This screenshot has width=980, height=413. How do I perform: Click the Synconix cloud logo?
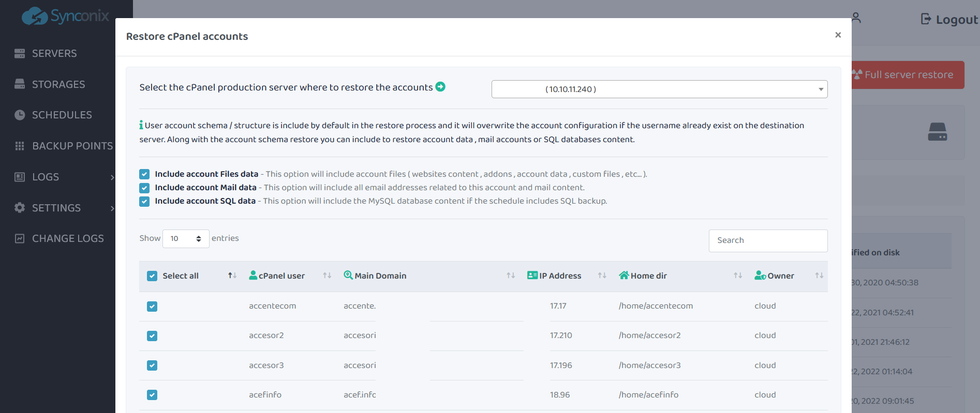(35, 17)
